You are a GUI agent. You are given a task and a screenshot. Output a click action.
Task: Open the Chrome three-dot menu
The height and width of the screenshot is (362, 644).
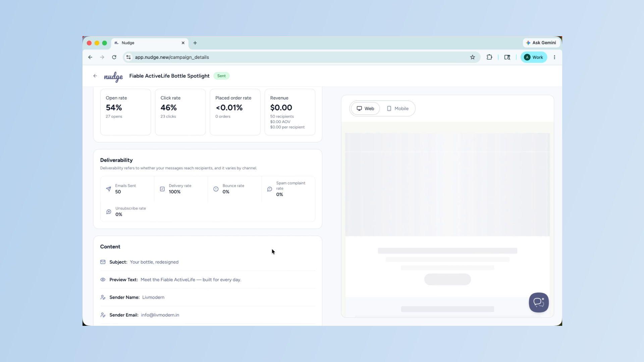554,57
